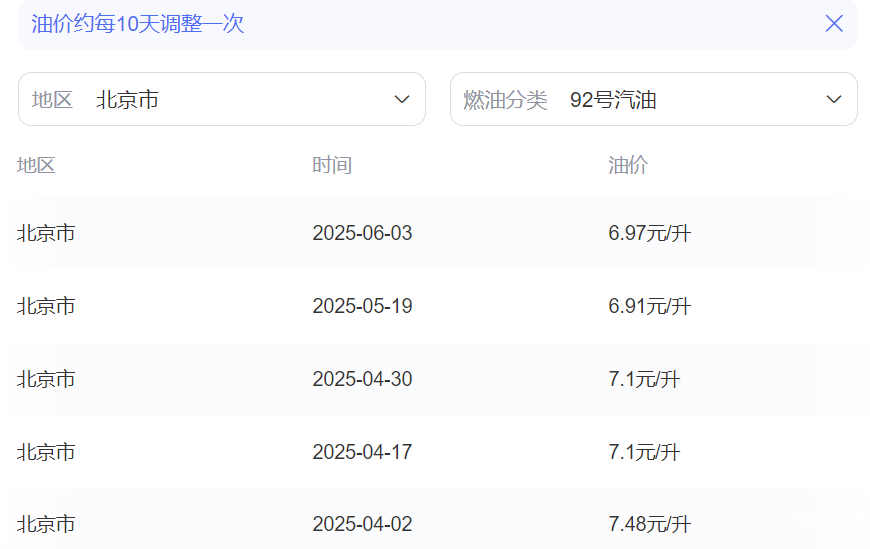Click the '油价约每10天调整一次' notice text
This screenshot has width=870, height=549.
[x=138, y=24]
